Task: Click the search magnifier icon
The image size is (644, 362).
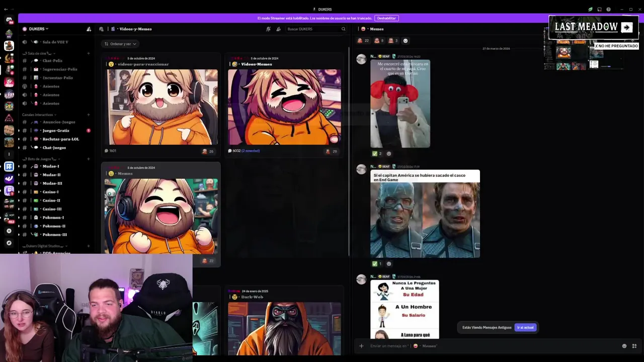Action: point(344,29)
